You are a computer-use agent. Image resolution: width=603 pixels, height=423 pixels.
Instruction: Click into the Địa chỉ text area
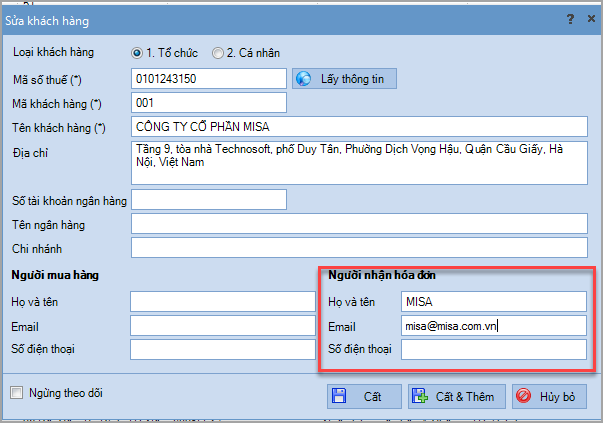pos(359,163)
